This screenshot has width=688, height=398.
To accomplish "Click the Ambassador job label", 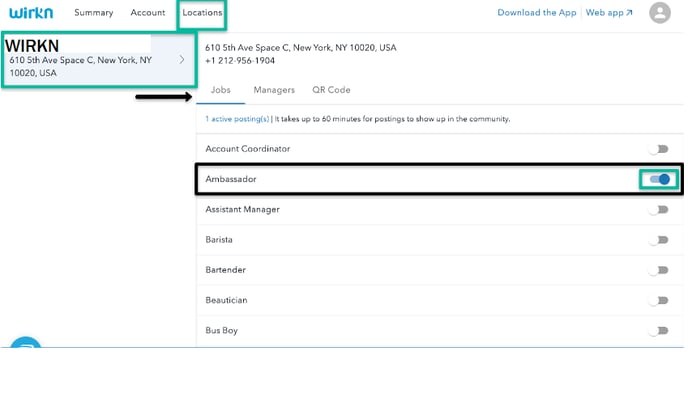I will (x=231, y=179).
